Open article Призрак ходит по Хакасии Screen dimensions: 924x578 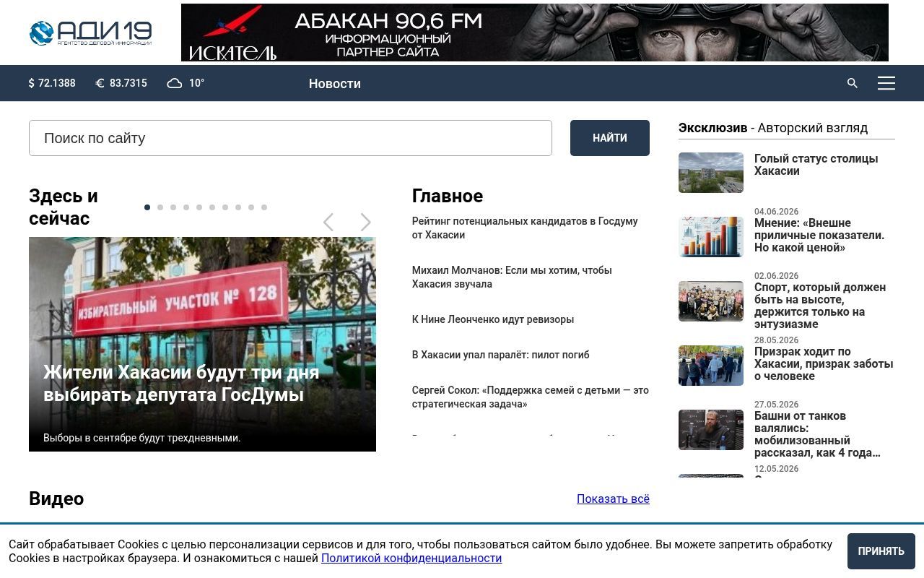click(824, 364)
